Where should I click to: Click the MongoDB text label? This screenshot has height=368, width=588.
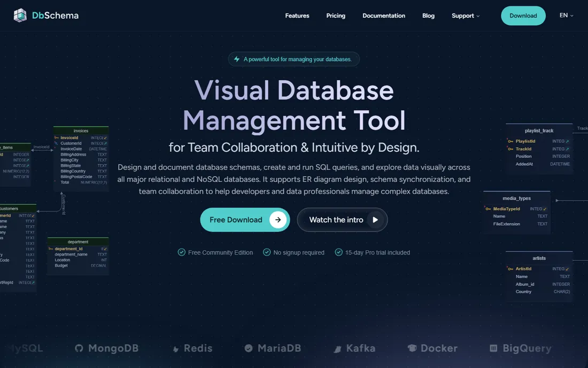pos(113,348)
